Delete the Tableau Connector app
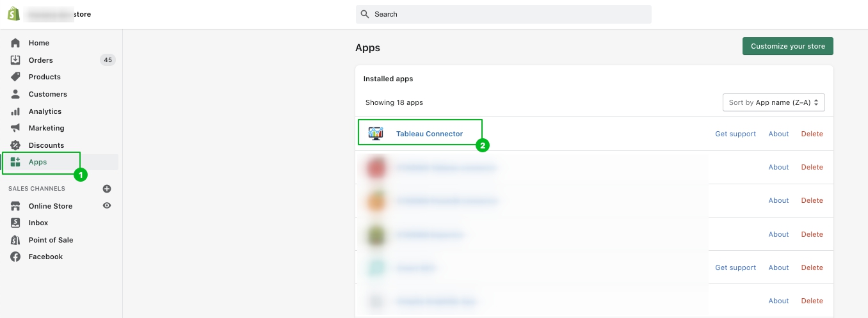Image resolution: width=868 pixels, height=318 pixels. pyautogui.click(x=812, y=134)
